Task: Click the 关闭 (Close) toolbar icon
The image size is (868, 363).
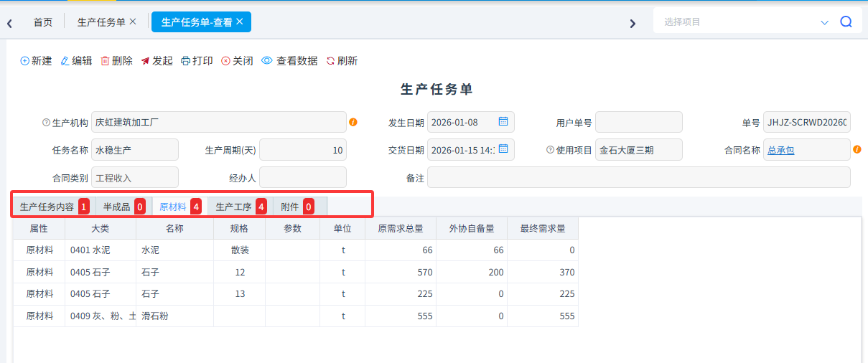Action: tap(225, 61)
